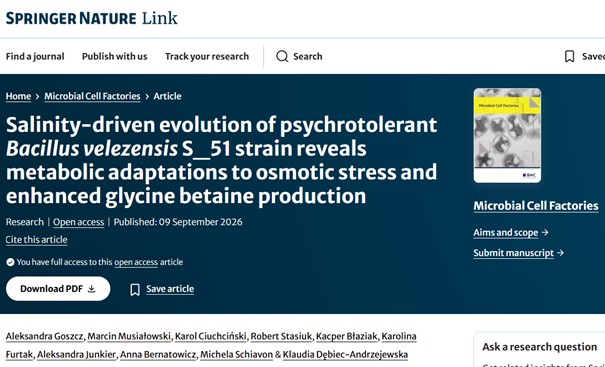
Task: Open author Michela Schiavon
Action: (236, 354)
